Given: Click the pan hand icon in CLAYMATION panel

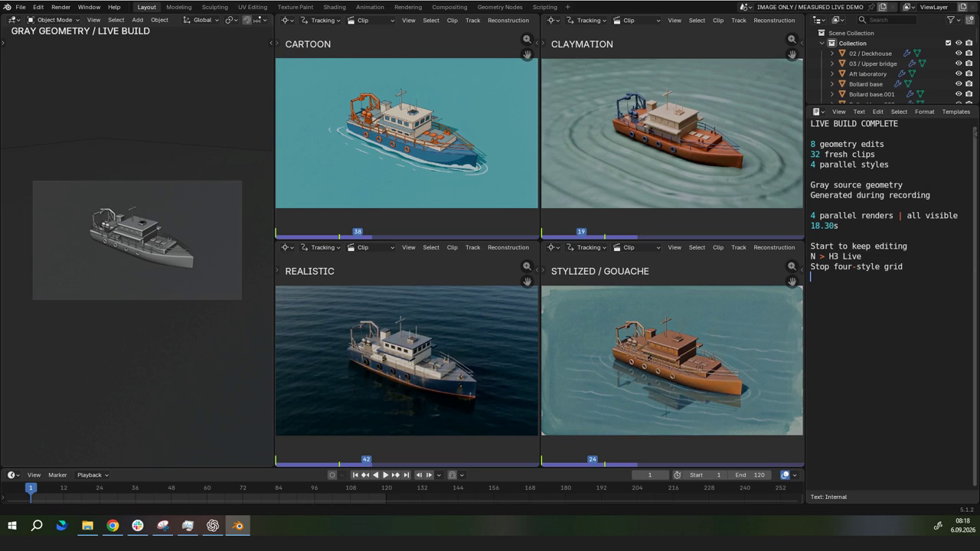Looking at the screenshot, I should (792, 54).
